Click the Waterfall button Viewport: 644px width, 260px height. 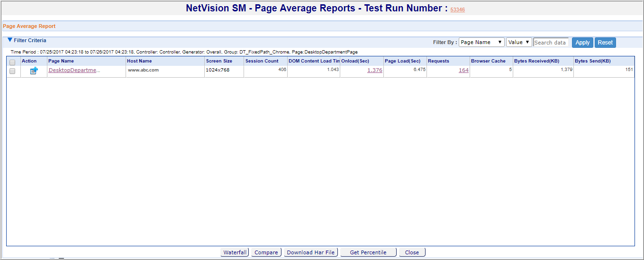pyautogui.click(x=235, y=252)
